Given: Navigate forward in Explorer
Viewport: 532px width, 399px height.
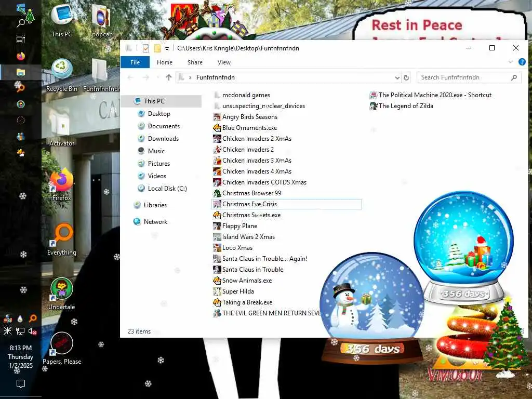Looking at the screenshot, I should click(146, 77).
